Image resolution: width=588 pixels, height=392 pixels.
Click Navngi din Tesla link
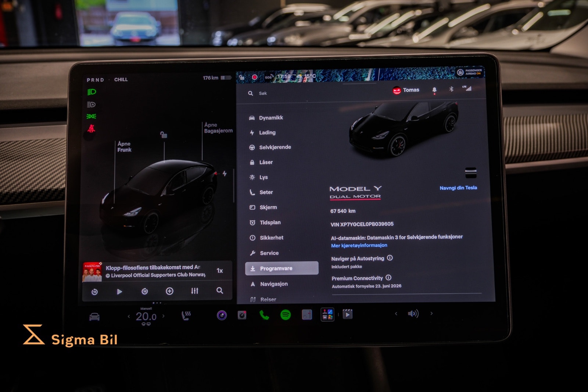(x=458, y=188)
